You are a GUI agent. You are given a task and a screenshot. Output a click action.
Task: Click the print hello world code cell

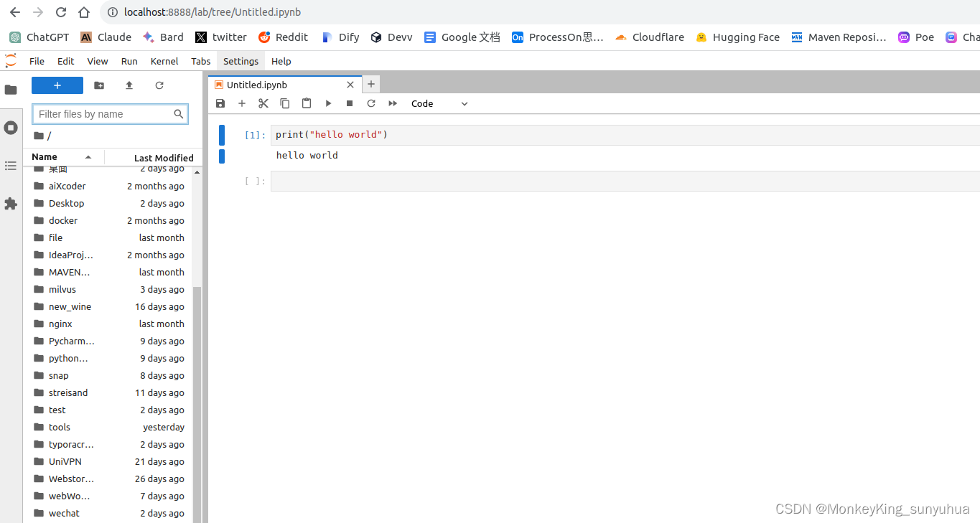pos(625,135)
